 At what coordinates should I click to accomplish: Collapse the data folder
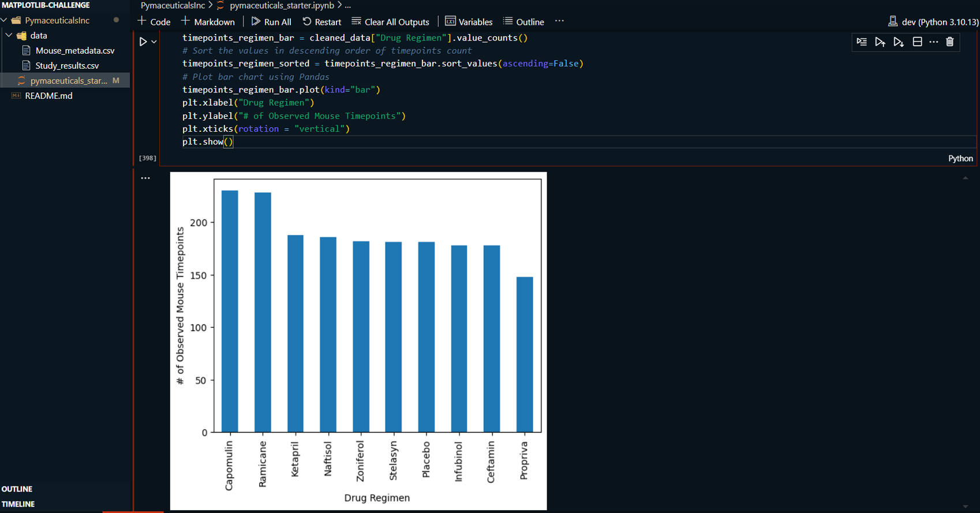[x=9, y=35]
